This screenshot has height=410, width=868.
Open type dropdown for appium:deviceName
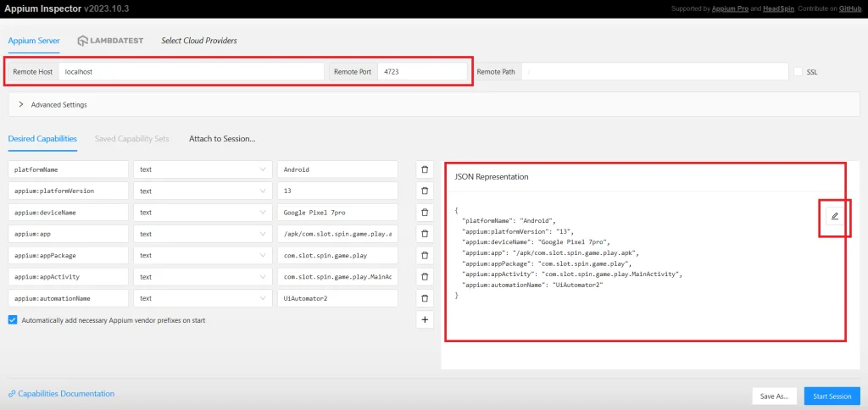click(x=203, y=213)
